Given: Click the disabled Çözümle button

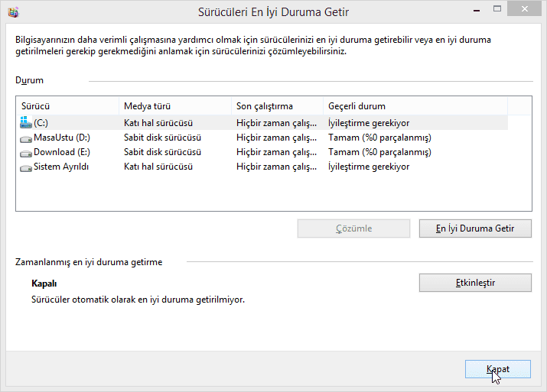Looking at the screenshot, I should (353, 228).
